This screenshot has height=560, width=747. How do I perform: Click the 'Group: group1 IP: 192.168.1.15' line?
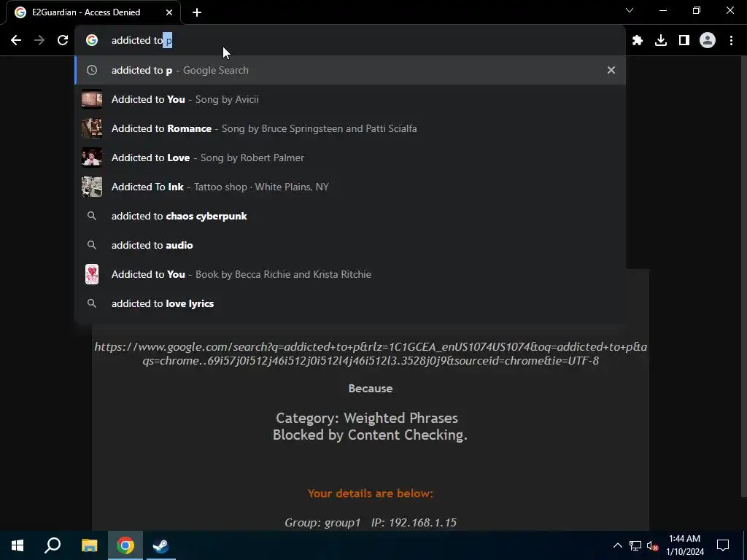[x=370, y=522]
